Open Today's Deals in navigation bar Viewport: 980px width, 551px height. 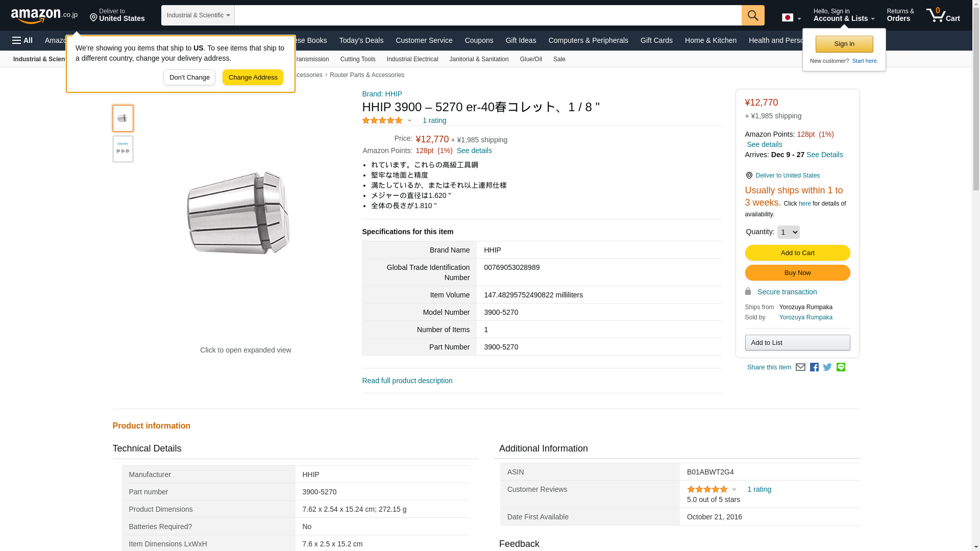[x=361, y=40]
